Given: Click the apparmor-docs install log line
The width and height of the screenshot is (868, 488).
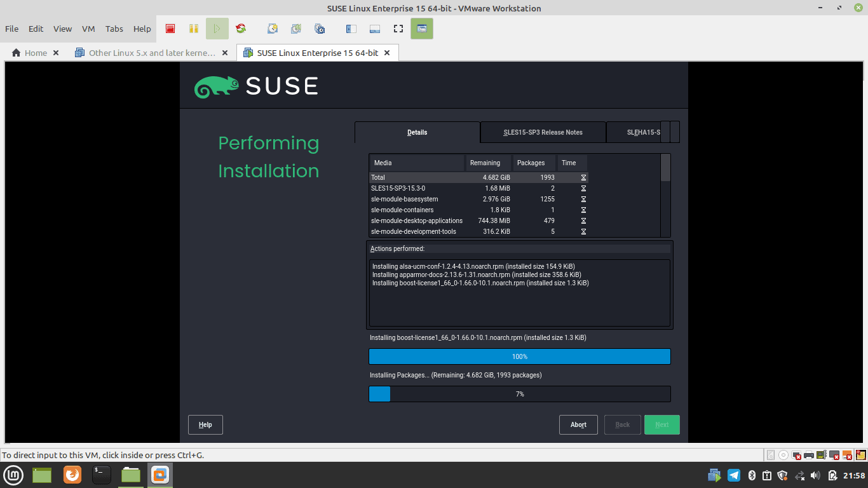Looking at the screenshot, I should tap(477, 274).
